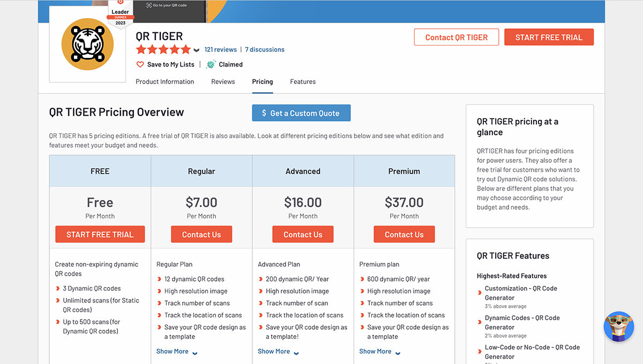Click Save to My Lists

170,64
